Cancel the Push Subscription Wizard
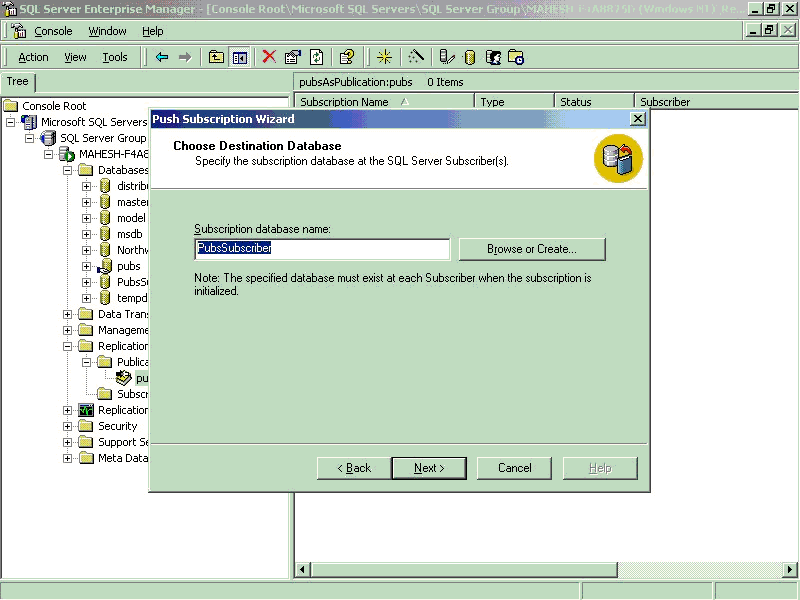800x600 pixels. pyautogui.click(x=515, y=468)
